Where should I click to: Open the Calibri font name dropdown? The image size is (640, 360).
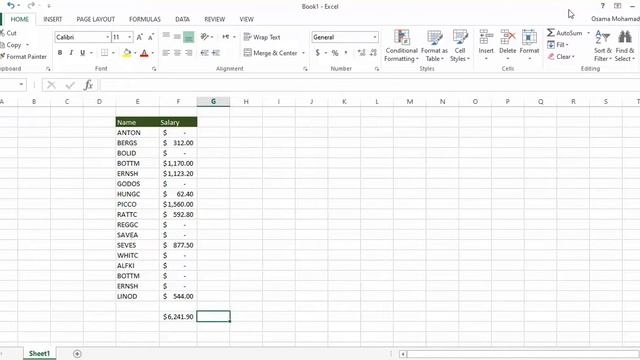(108, 37)
